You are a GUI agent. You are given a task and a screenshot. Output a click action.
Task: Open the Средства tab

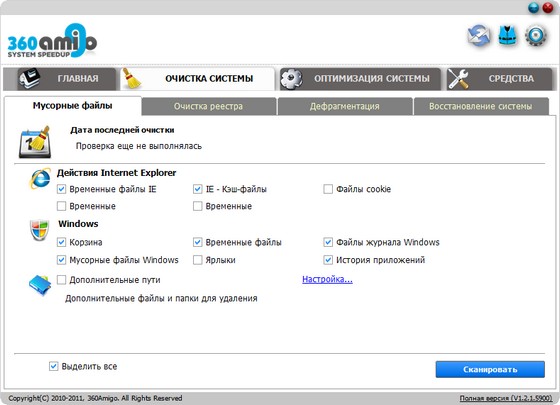tap(499, 79)
